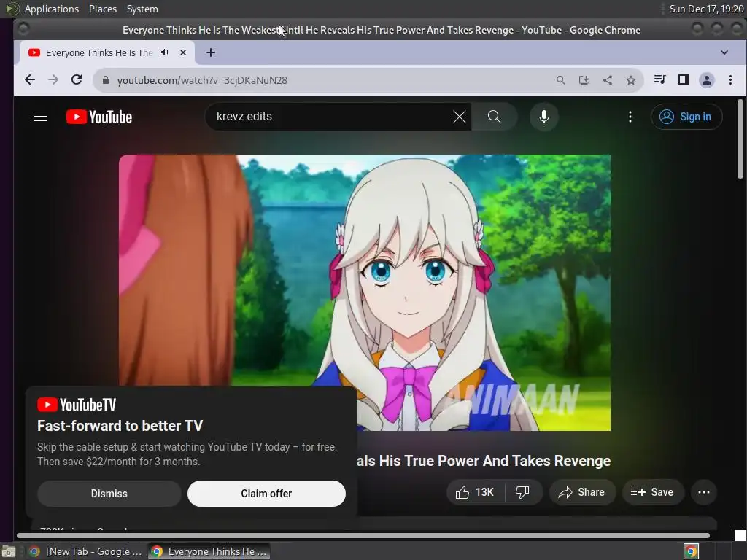Reload the YouTube page
Screen dimensions: 747x560
(x=77, y=80)
